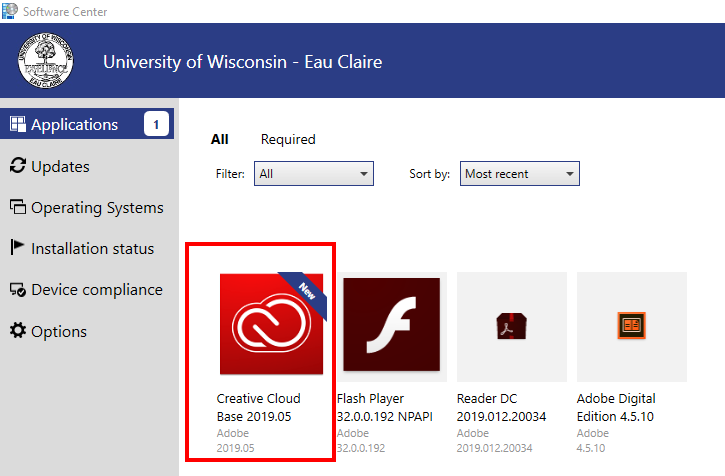Click the Device compliance icon

pos(17,290)
